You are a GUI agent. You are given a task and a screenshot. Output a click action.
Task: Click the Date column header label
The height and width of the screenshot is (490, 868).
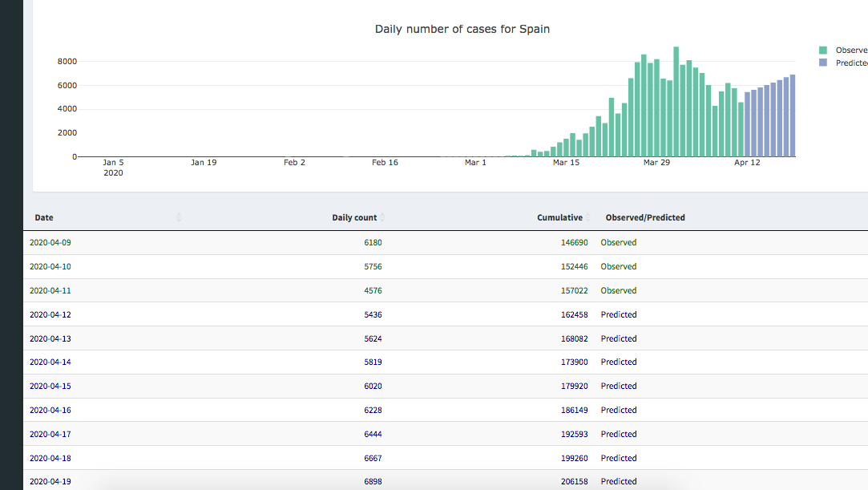[x=44, y=217]
